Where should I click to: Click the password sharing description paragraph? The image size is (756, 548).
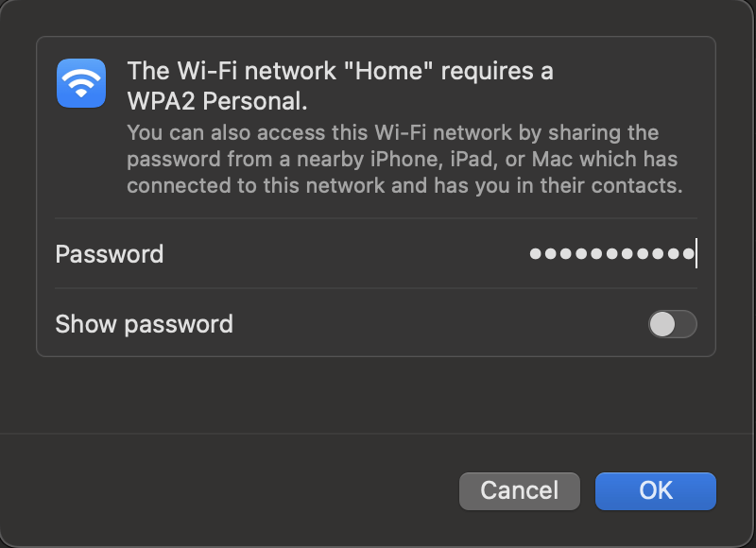point(404,159)
